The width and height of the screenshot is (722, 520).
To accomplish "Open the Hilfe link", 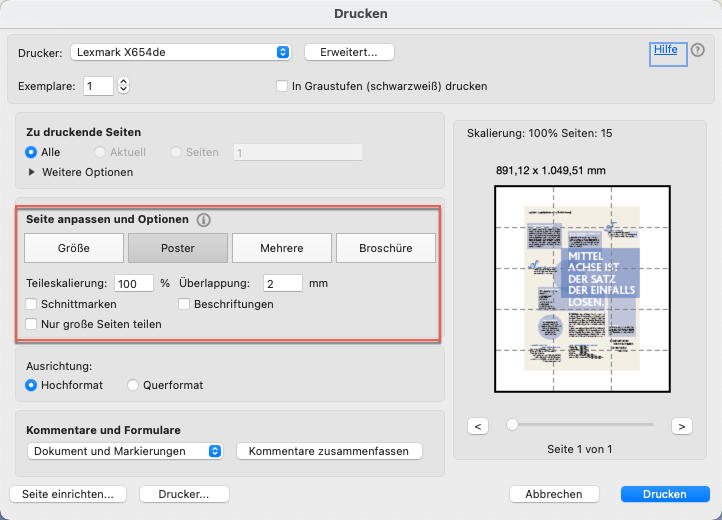I will (x=665, y=50).
